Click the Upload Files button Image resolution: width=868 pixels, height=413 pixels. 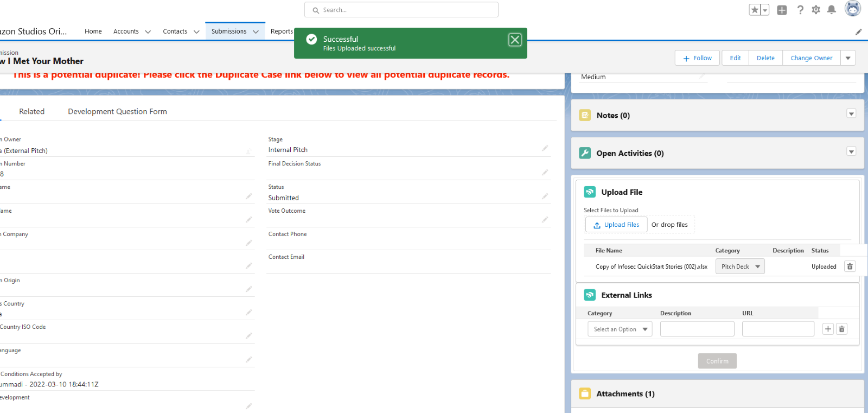tap(616, 225)
